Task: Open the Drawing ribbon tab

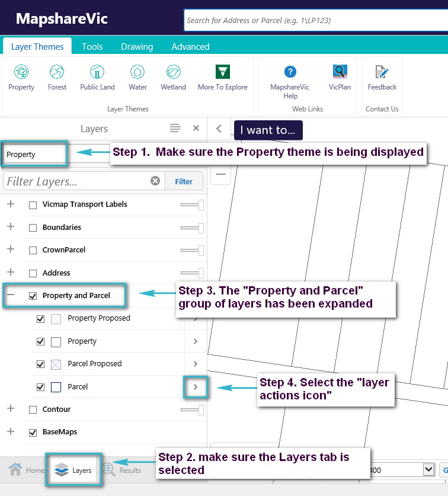Action: pyautogui.click(x=137, y=46)
